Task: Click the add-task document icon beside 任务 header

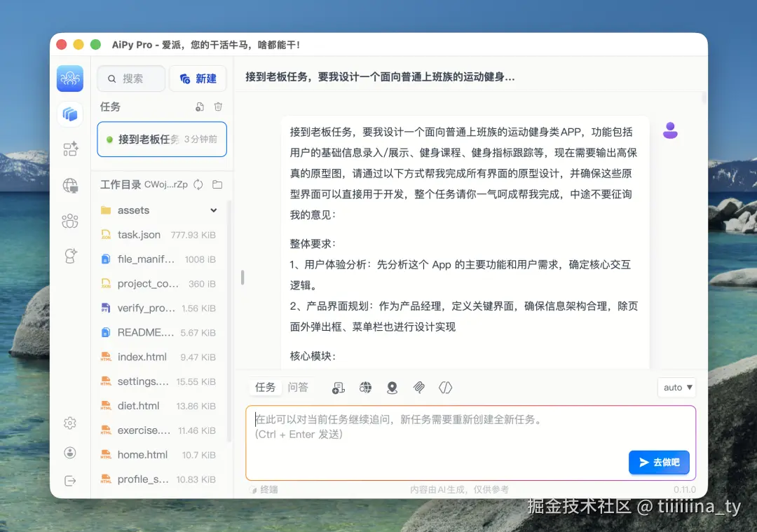Action: pos(200,107)
